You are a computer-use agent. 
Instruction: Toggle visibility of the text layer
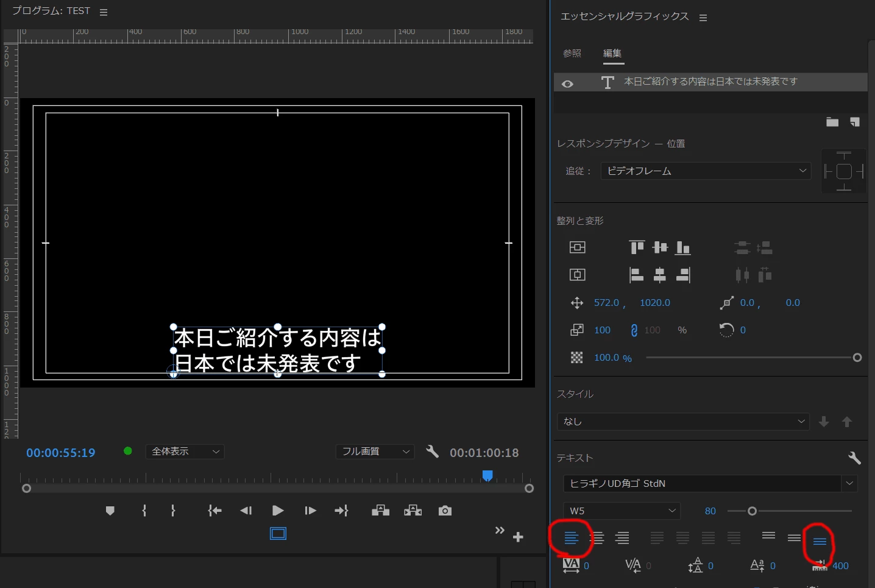(567, 83)
